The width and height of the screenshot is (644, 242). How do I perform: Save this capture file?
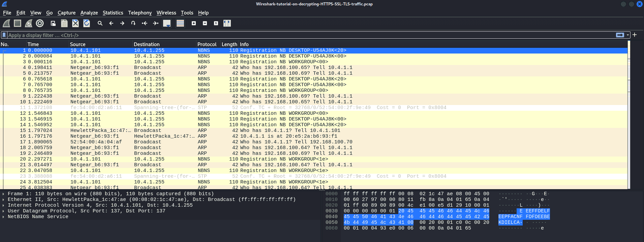[x=64, y=23]
